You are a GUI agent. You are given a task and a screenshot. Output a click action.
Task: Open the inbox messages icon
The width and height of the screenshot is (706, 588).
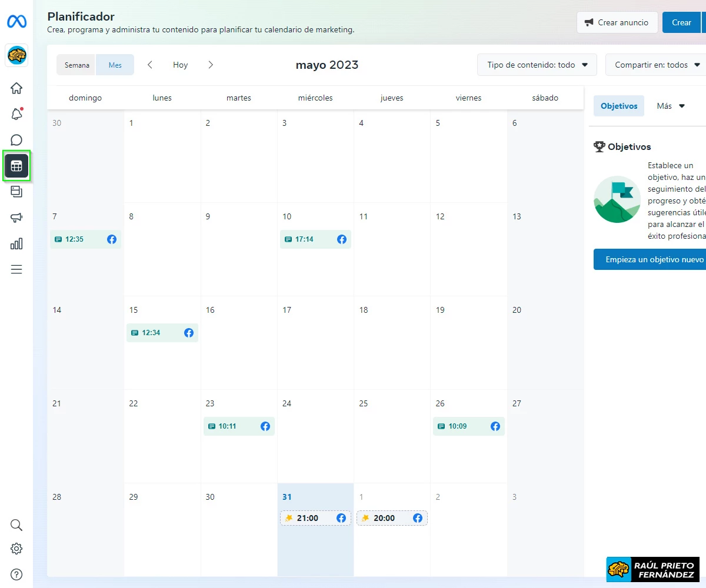click(16, 140)
